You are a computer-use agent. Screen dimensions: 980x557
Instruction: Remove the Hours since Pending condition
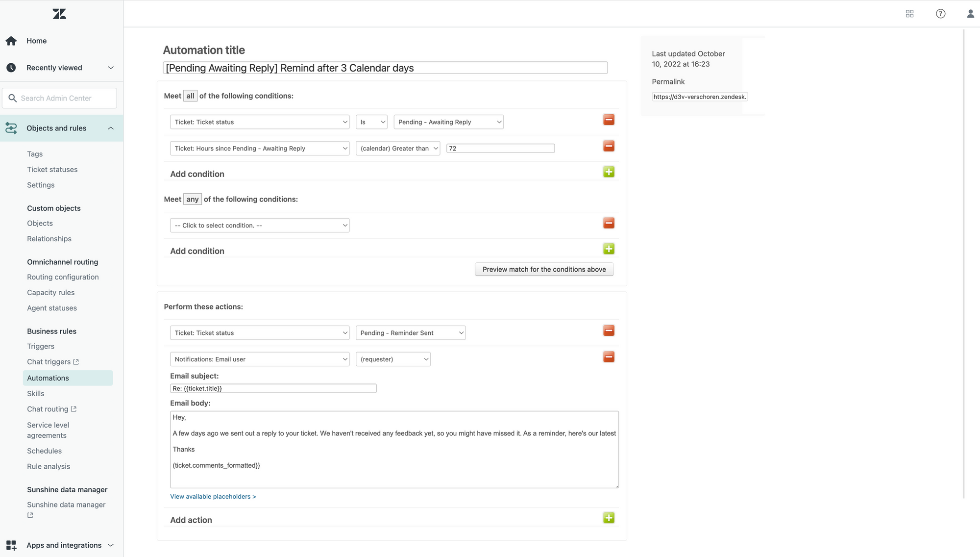click(x=609, y=146)
